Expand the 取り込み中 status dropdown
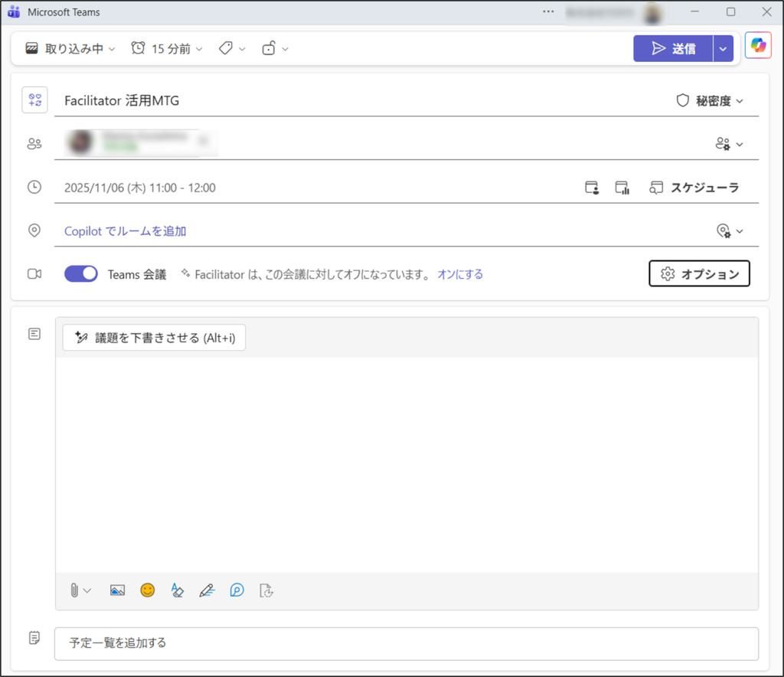 (70, 48)
